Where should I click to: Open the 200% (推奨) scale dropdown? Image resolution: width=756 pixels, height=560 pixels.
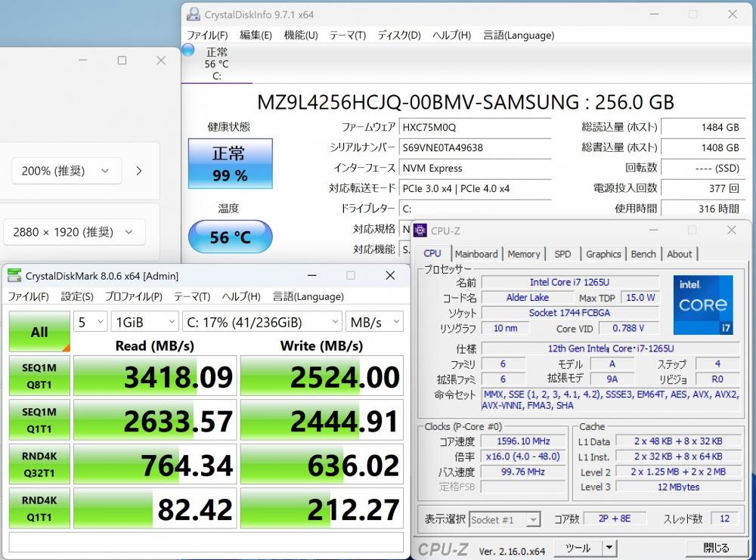66,171
